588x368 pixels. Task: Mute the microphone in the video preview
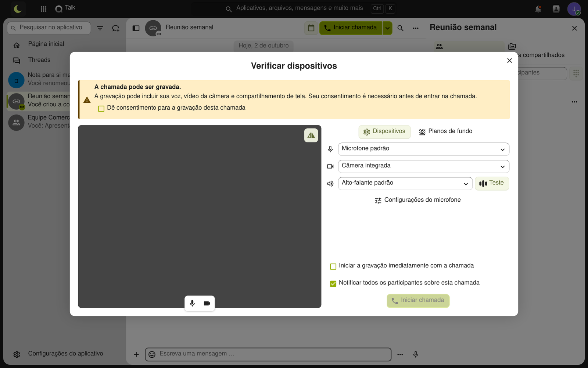pos(192,303)
